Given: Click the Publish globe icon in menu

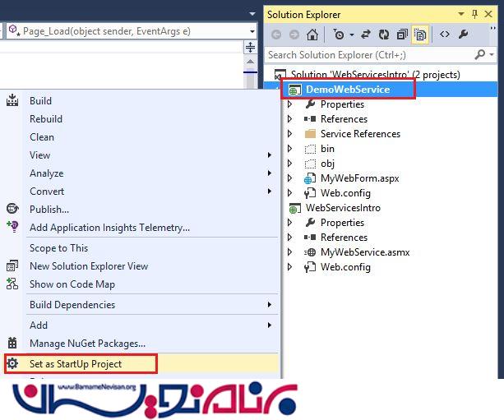Looking at the screenshot, I should tap(12, 210).
